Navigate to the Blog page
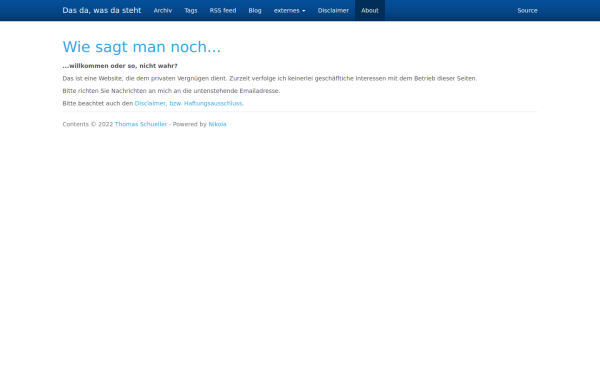The image size is (600, 375). point(255,10)
